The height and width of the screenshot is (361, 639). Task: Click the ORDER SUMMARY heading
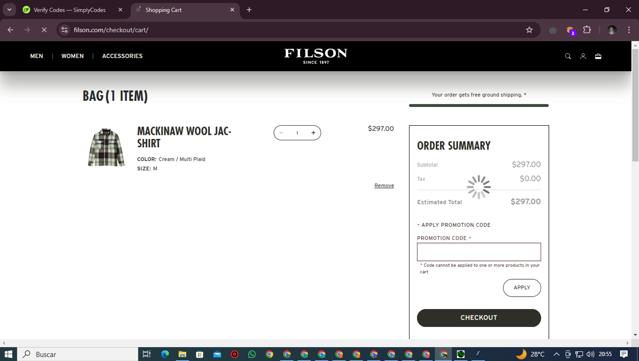454,145
